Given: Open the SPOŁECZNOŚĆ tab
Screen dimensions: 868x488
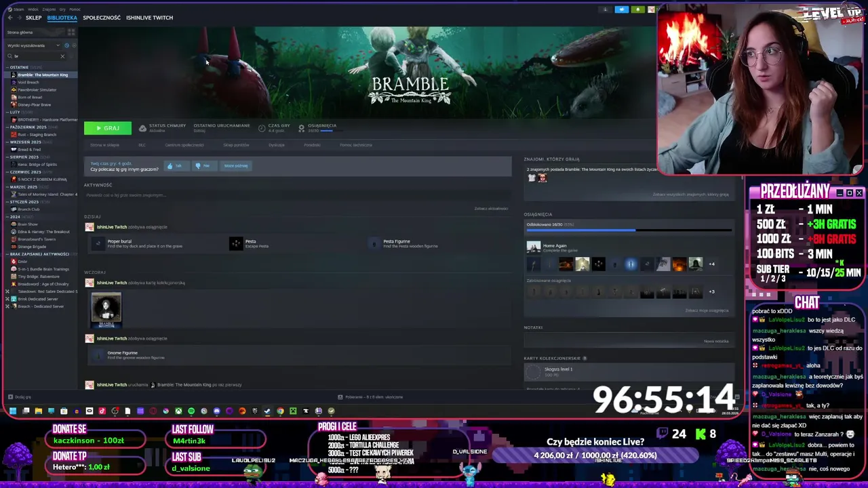Looking at the screenshot, I should click(102, 18).
